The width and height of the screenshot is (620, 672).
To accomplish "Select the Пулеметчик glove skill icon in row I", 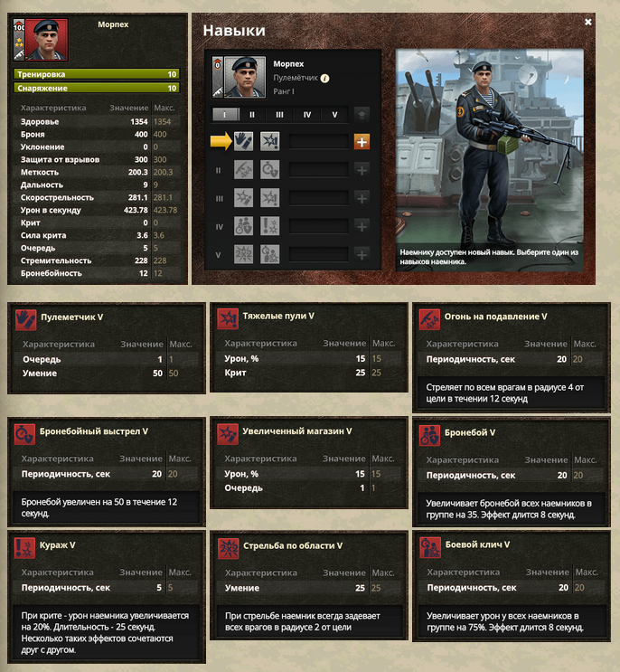I will (243, 141).
